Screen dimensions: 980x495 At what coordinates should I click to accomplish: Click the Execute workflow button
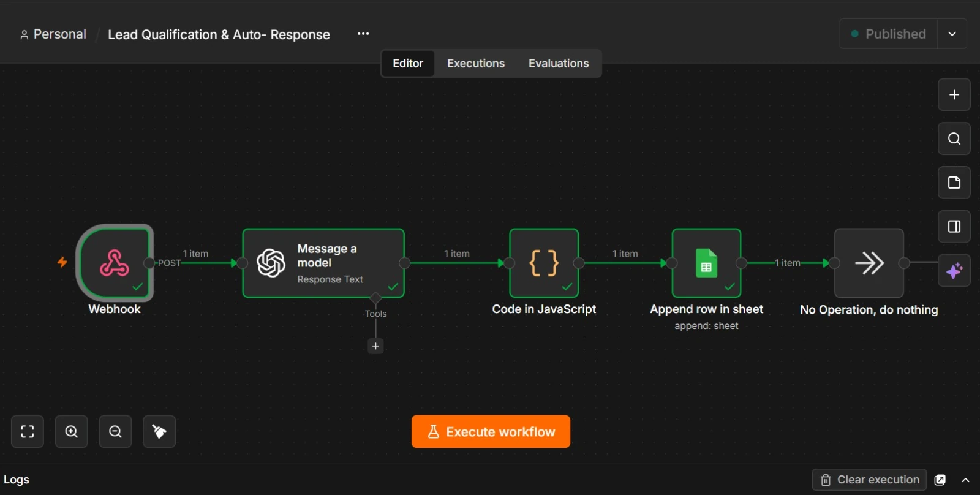click(491, 431)
